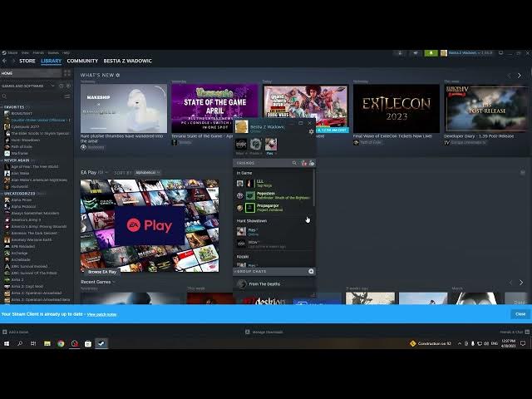Open friends list settings gear
The width and height of the screenshot is (532, 399).
pos(311,131)
